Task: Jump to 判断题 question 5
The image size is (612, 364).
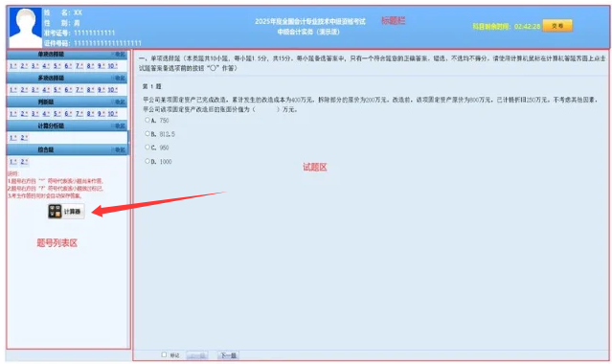Action: (x=57, y=114)
